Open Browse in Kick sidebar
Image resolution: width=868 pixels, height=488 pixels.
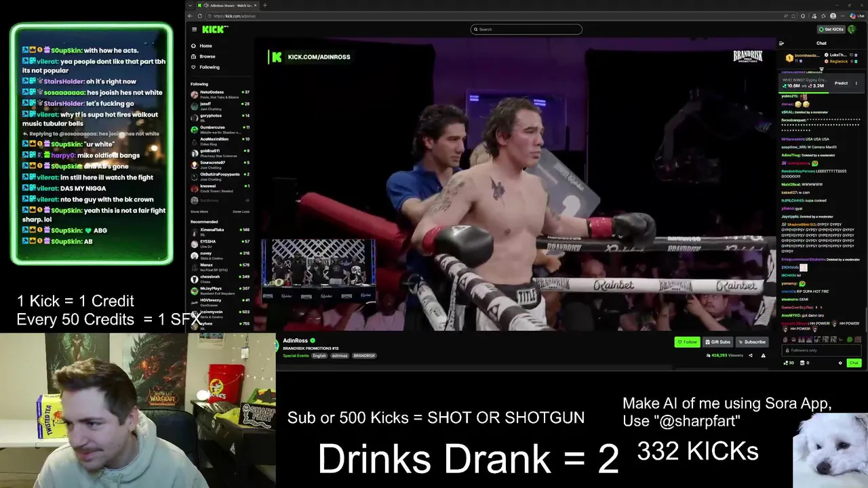pos(207,57)
